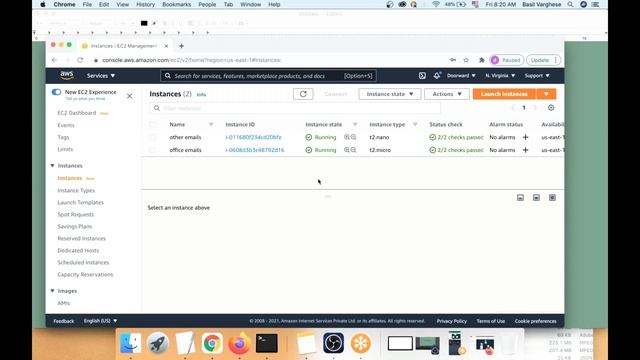Add alarm plus icon for office emails

525,150
